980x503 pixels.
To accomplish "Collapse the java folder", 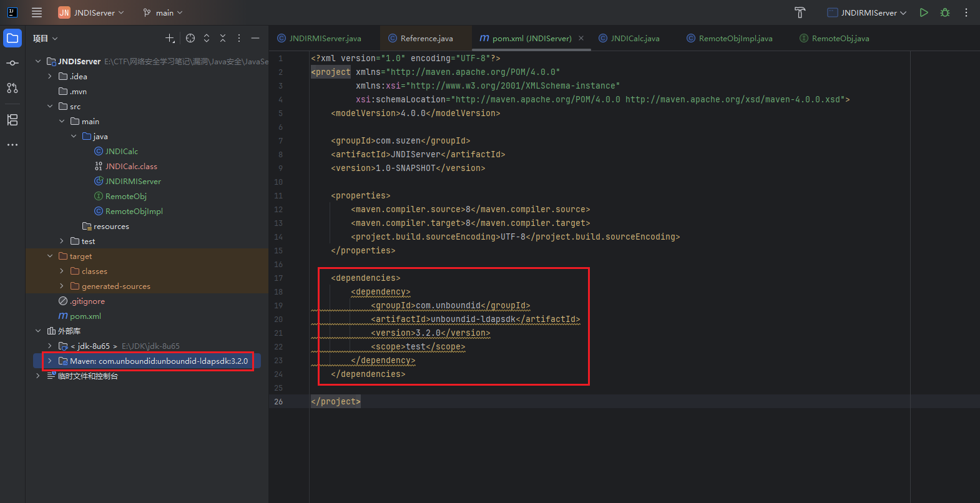I will coord(74,136).
